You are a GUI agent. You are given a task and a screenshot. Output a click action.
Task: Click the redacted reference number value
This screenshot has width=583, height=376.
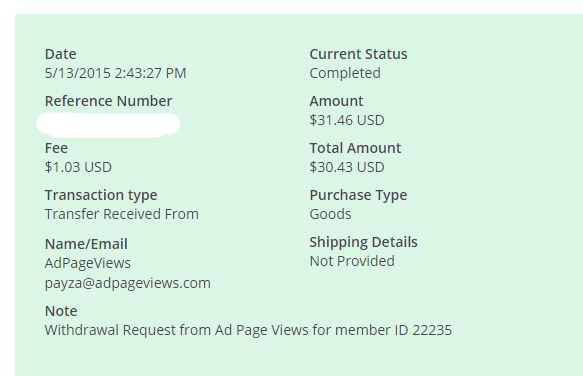108,124
